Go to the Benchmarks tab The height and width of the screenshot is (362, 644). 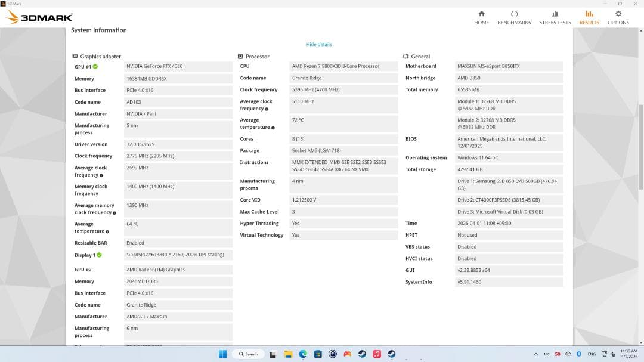(514, 18)
